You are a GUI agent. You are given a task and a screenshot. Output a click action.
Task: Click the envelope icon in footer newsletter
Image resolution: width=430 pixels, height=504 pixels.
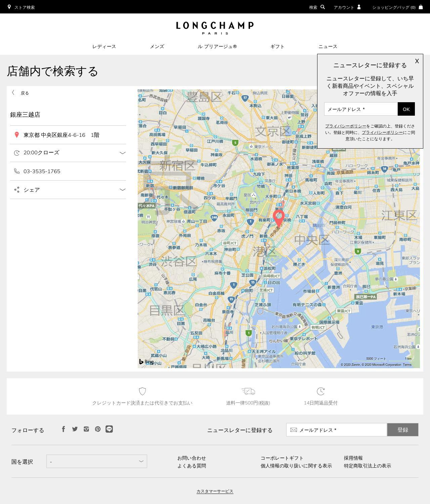click(294, 430)
